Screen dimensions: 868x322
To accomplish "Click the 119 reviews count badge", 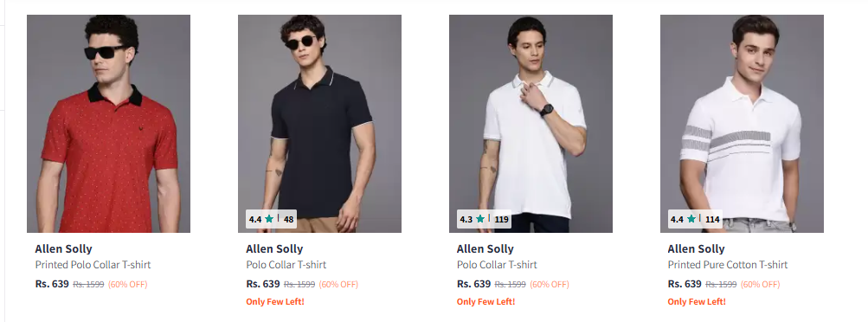I will point(502,219).
